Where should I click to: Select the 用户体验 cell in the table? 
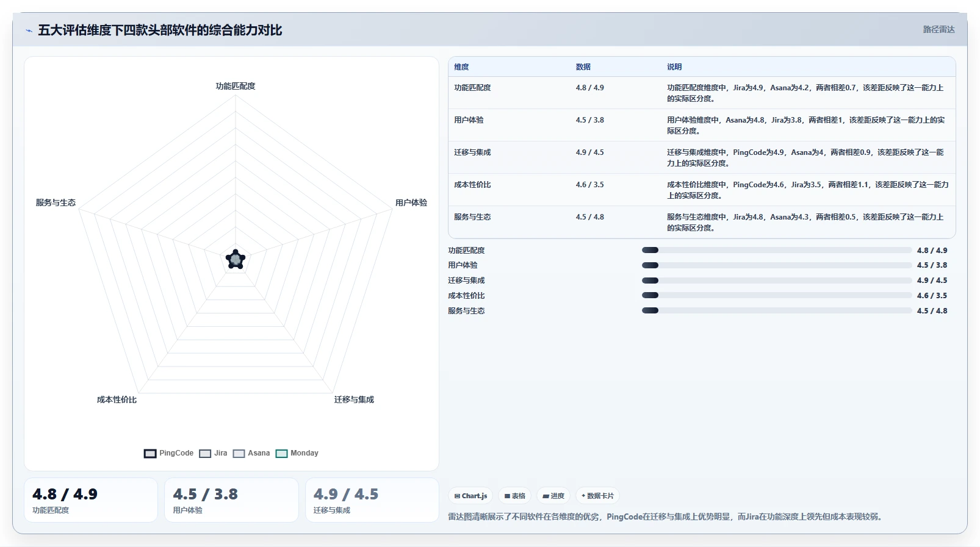click(469, 120)
